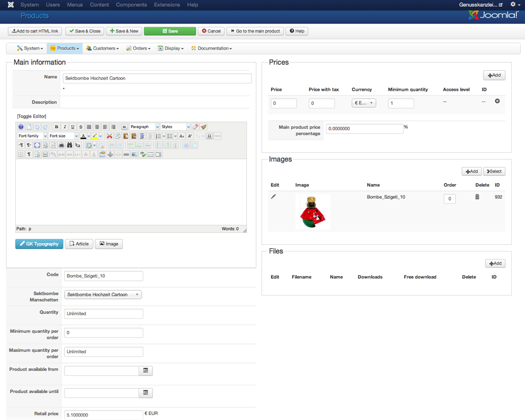Click the Toggle Editor link
This screenshot has height=420, width=525.
pos(31,116)
